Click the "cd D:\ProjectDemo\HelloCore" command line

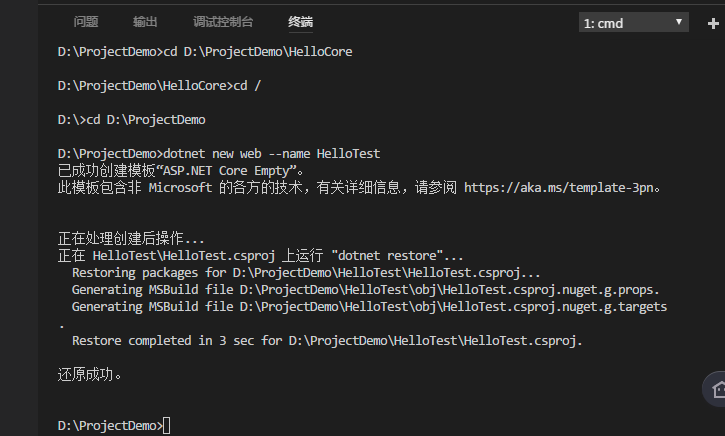click(x=205, y=51)
